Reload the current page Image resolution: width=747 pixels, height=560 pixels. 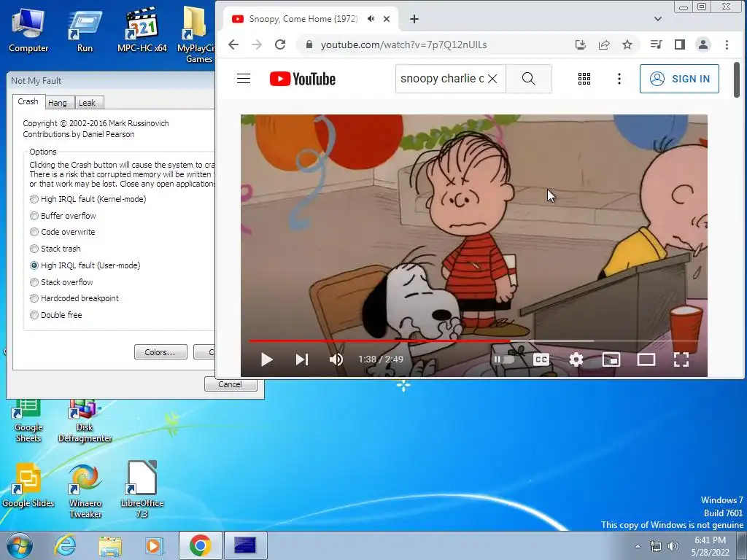pyautogui.click(x=280, y=44)
